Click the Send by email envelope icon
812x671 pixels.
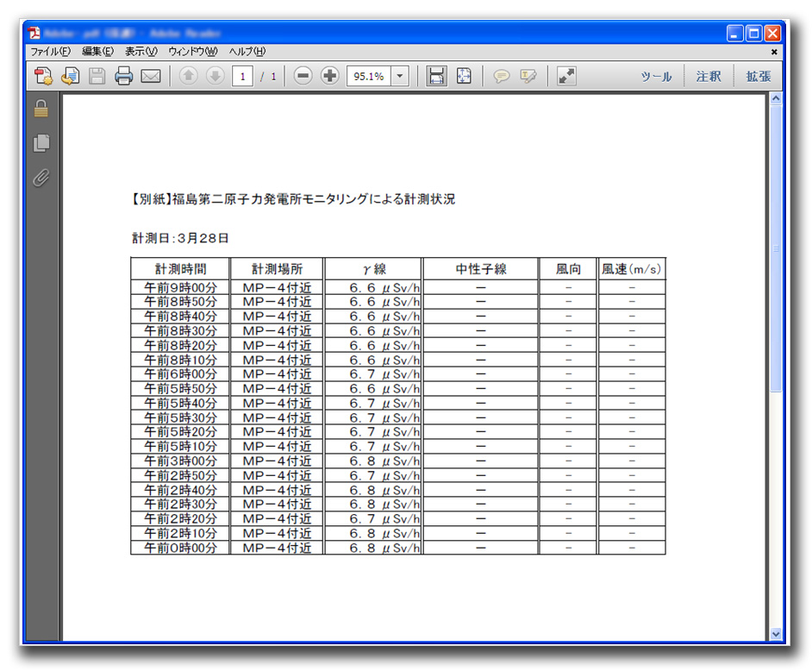pos(151,76)
